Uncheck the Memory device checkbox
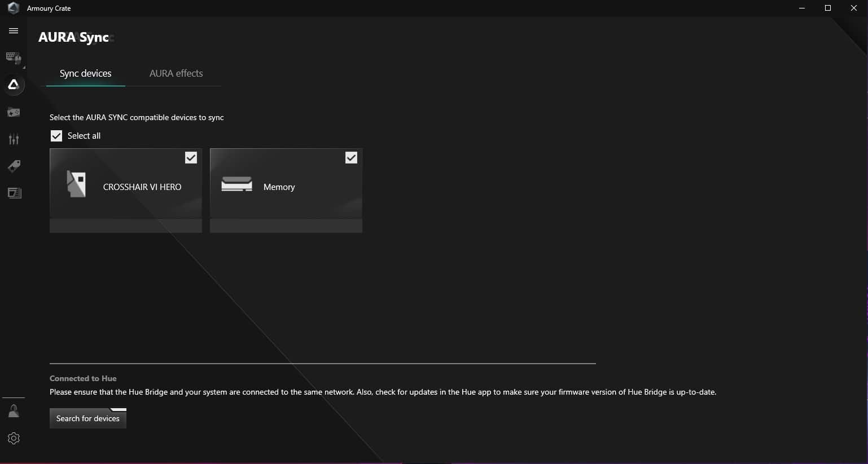The width and height of the screenshot is (868, 464). click(x=351, y=158)
